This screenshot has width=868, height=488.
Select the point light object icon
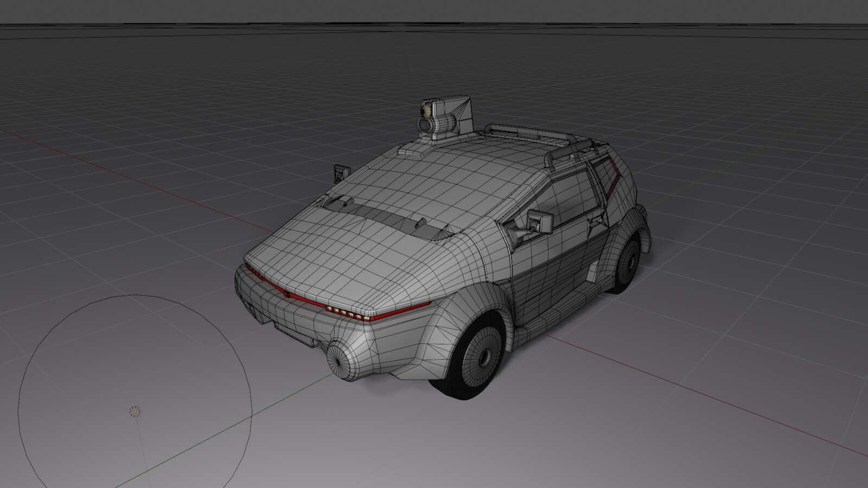coord(135,412)
